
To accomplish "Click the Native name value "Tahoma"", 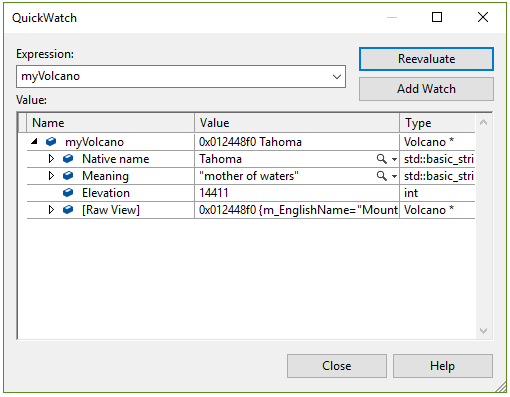I will (220, 159).
